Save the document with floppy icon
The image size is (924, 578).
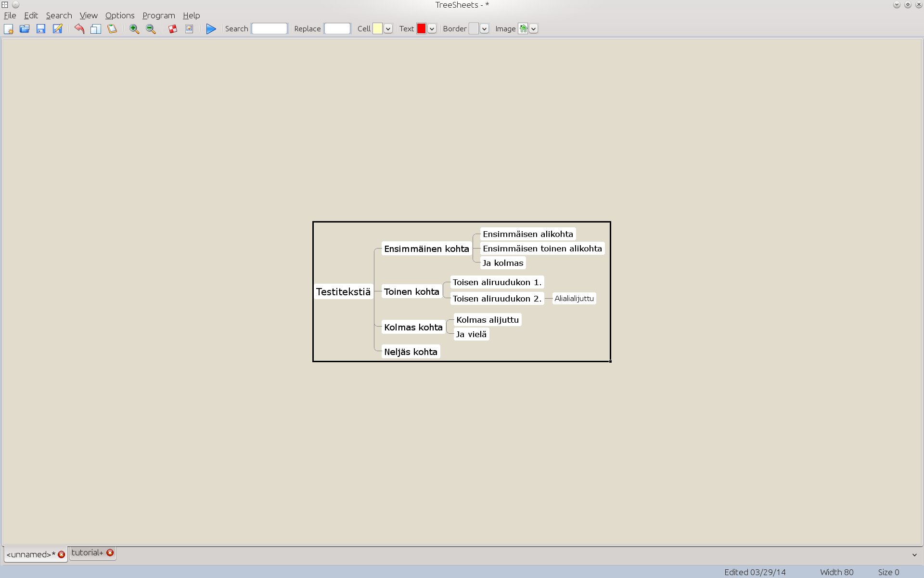tap(41, 29)
